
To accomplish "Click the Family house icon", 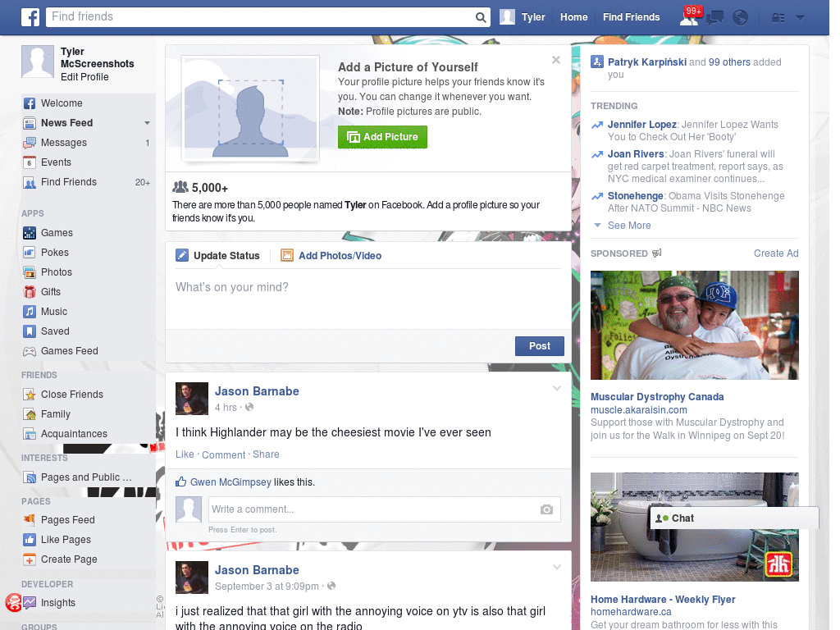I will 30,414.
